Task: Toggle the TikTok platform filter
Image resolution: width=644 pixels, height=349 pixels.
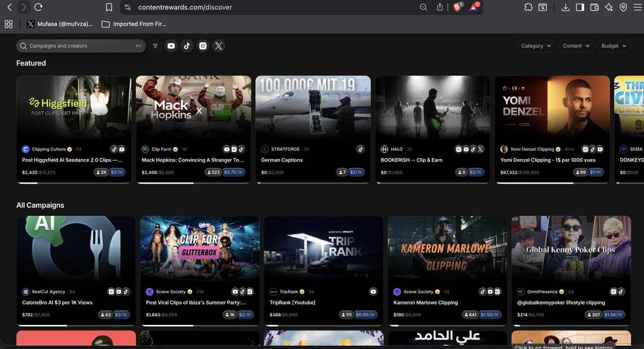Action: pyautogui.click(x=187, y=46)
